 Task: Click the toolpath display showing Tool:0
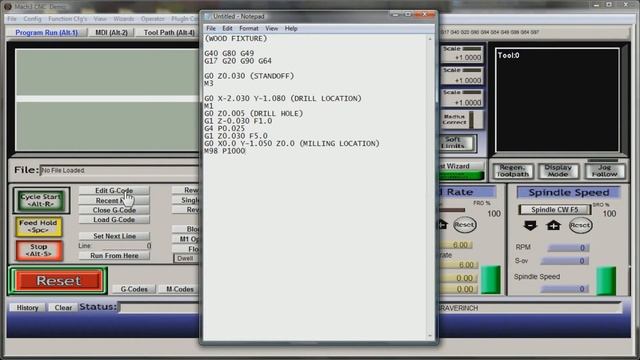[x=558, y=100]
